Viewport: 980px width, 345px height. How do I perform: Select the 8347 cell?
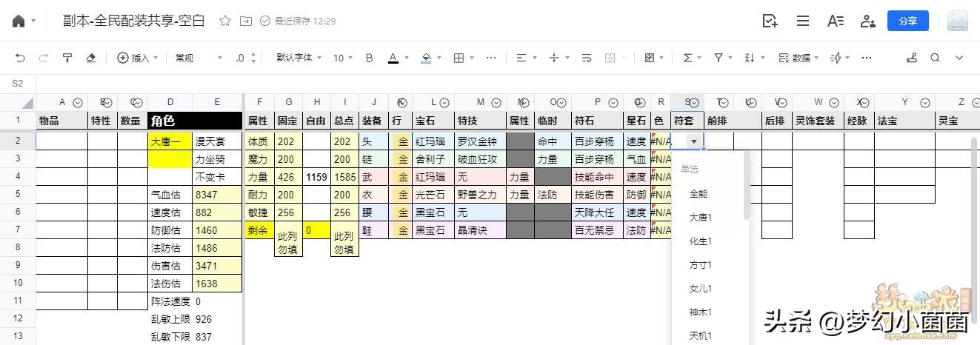click(x=217, y=195)
